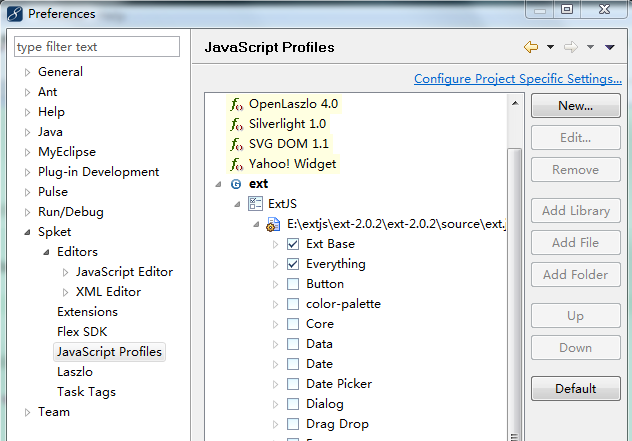This screenshot has height=441, width=632.
Task: Select the Ant tree item
Action: (x=48, y=92)
